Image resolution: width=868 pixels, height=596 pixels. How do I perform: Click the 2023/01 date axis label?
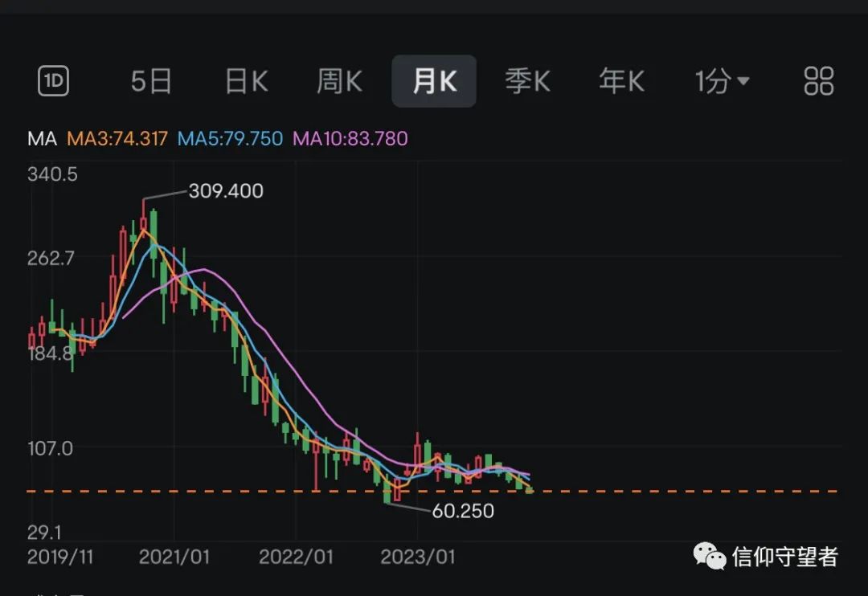click(417, 557)
